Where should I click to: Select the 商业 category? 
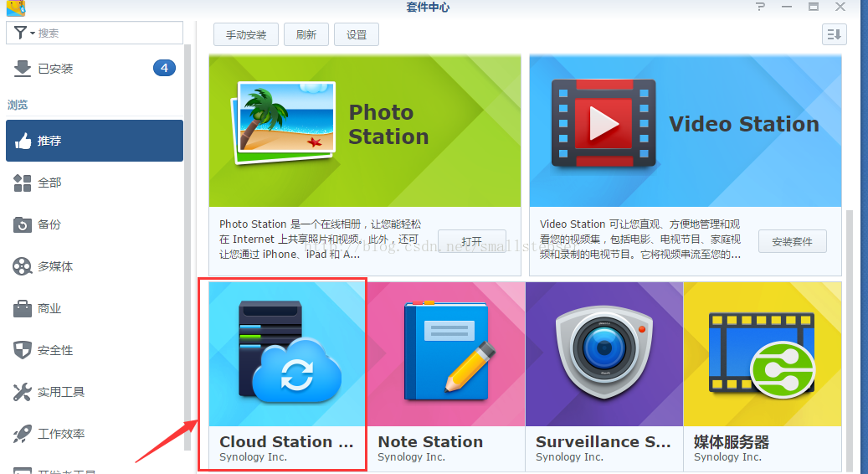pyautogui.click(x=95, y=308)
